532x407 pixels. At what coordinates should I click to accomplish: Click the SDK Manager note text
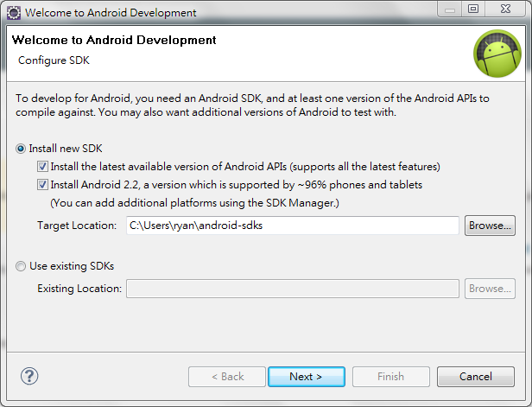(x=195, y=203)
